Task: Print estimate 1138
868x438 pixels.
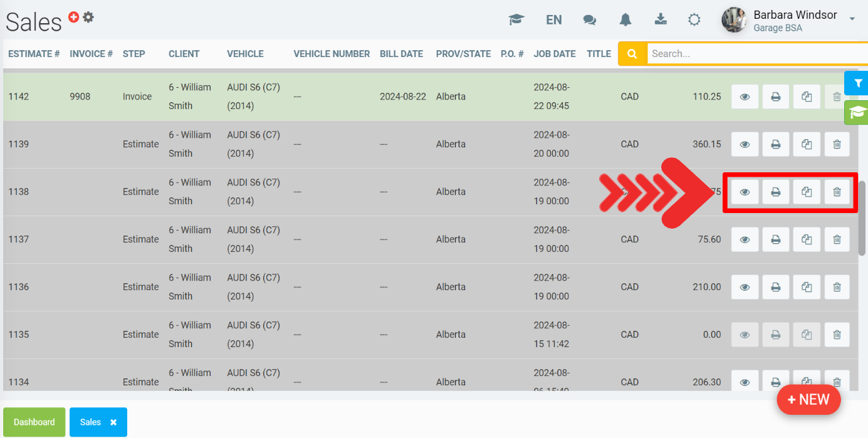Action: pyautogui.click(x=775, y=192)
